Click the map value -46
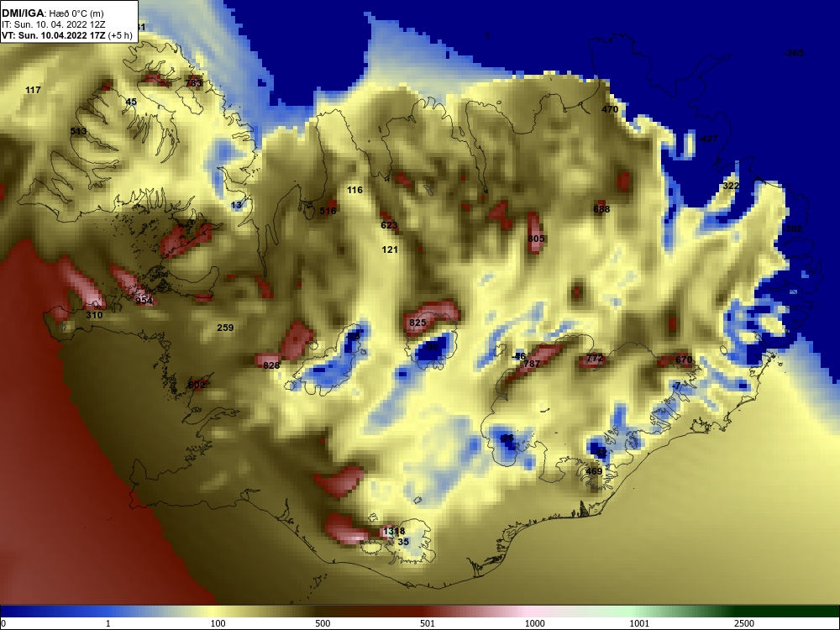This screenshot has width=840, height=630. pyautogui.click(x=518, y=356)
